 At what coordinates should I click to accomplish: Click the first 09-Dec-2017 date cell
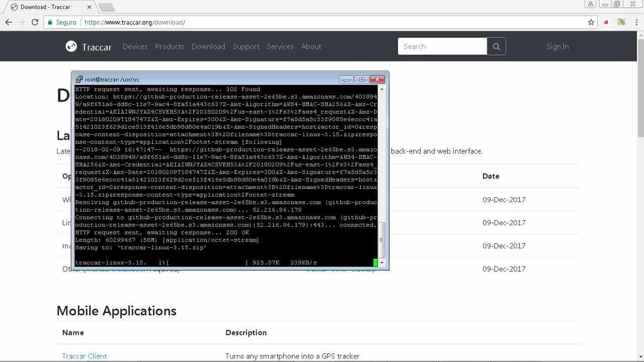click(x=504, y=200)
